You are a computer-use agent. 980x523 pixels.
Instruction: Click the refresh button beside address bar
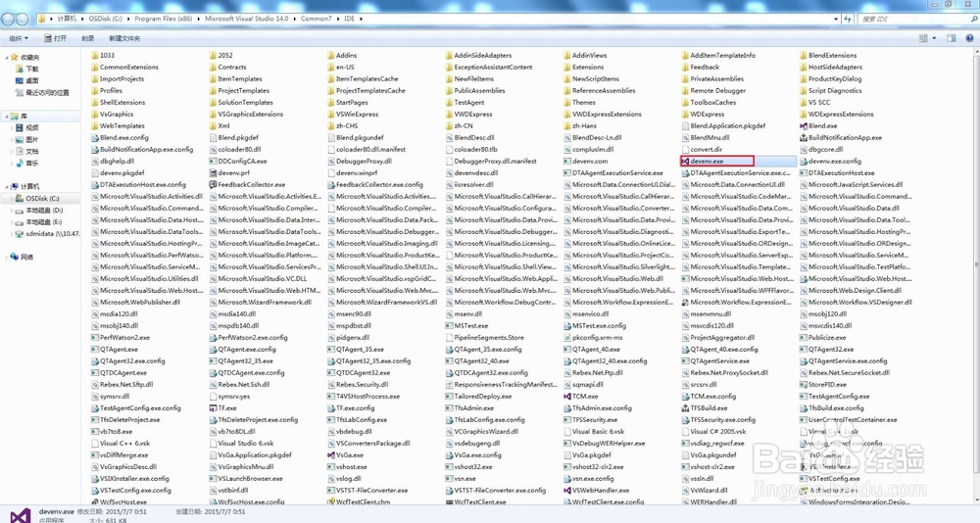point(848,19)
